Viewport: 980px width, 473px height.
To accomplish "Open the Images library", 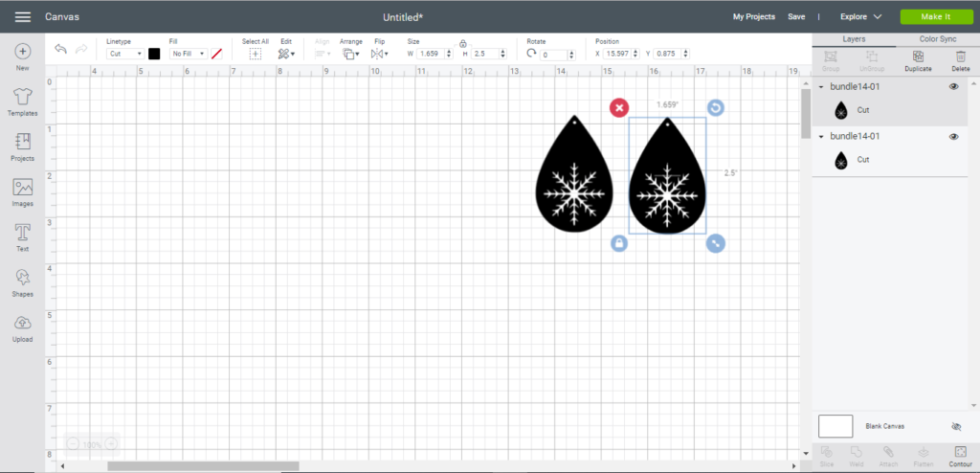I will click(x=23, y=192).
